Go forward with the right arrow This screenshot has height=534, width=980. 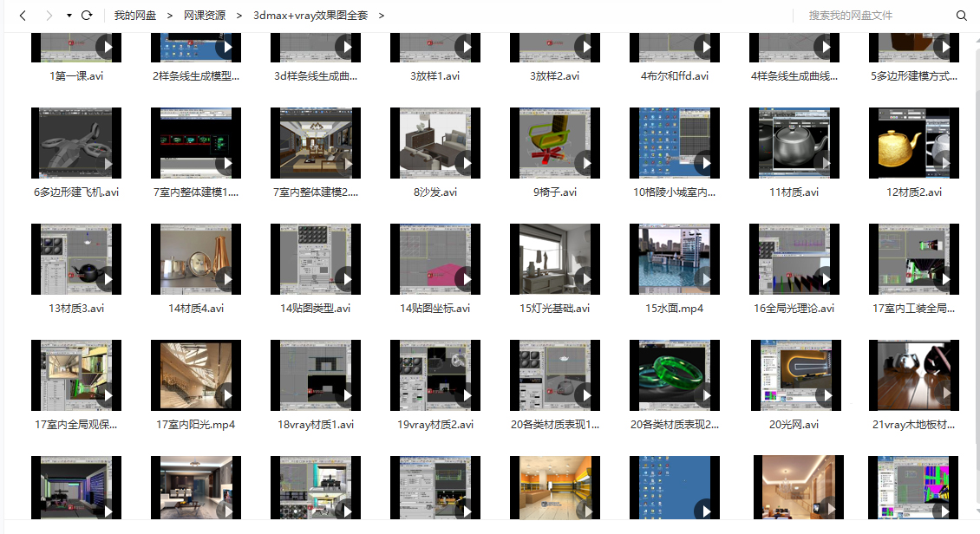coord(49,15)
